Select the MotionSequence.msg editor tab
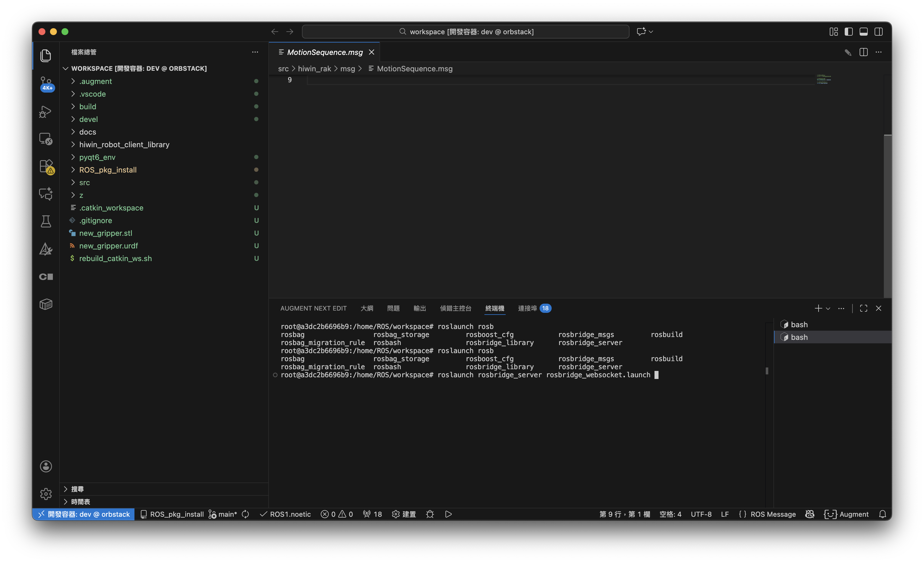This screenshot has width=924, height=563. pyautogui.click(x=324, y=52)
